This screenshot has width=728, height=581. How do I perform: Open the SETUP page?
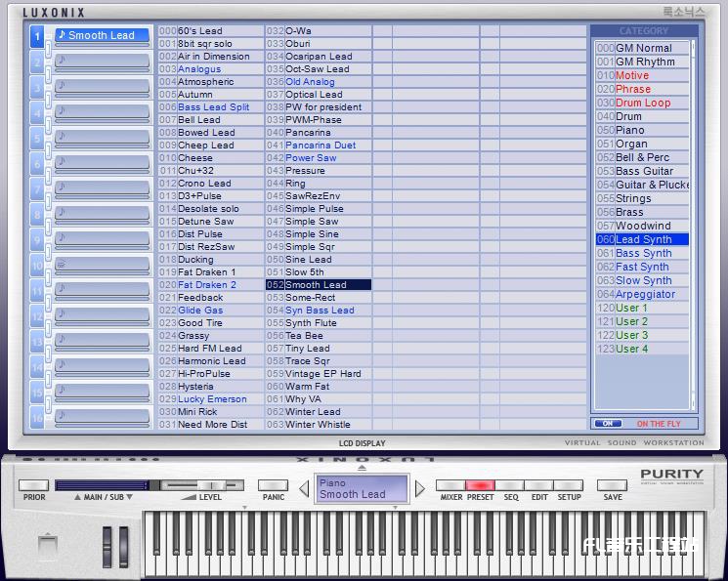coord(569,485)
